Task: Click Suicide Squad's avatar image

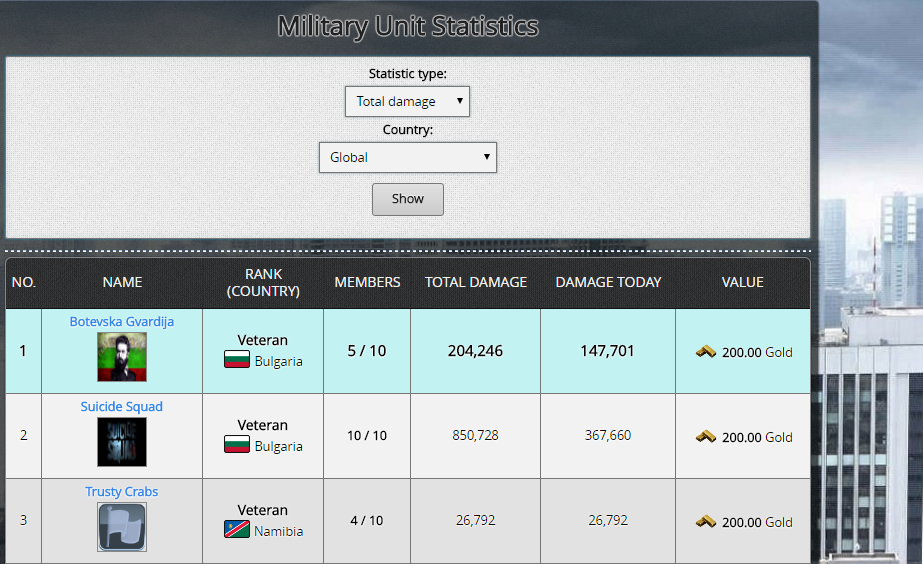Action: [x=122, y=442]
